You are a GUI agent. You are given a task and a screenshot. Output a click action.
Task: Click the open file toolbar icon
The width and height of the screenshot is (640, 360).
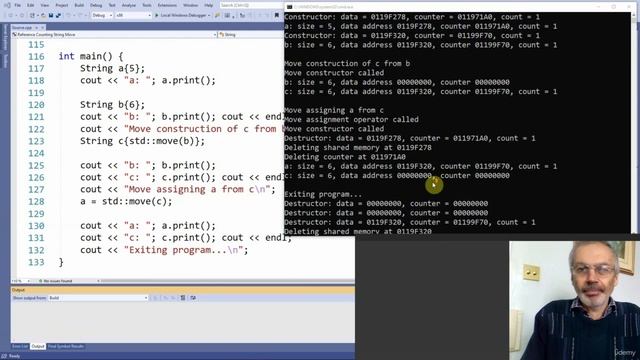[x=43, y=16]
